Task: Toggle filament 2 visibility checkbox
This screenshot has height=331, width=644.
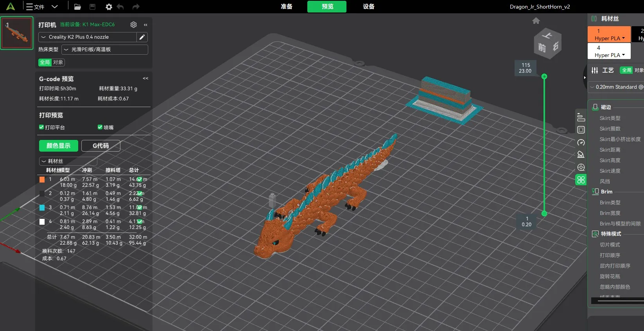Action: [140, 193]
